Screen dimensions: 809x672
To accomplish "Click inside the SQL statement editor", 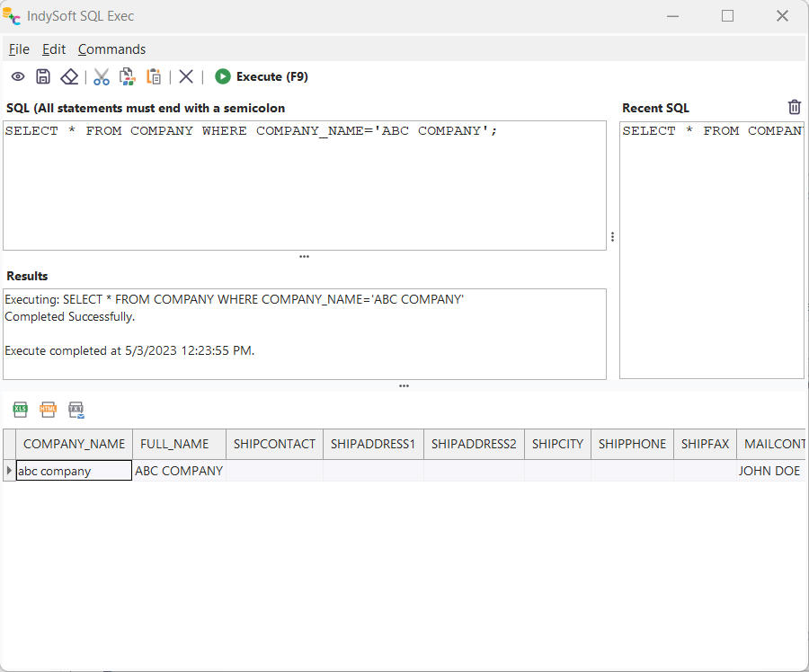I will 304,189.
